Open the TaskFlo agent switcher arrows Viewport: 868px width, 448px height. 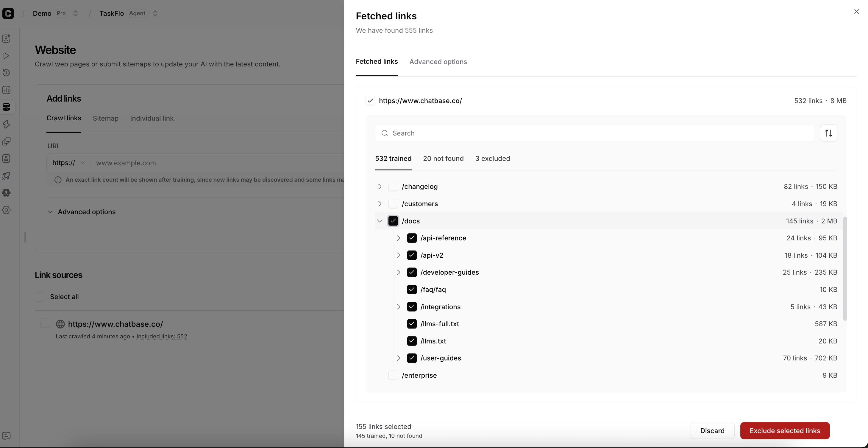[x=155, y=13]
